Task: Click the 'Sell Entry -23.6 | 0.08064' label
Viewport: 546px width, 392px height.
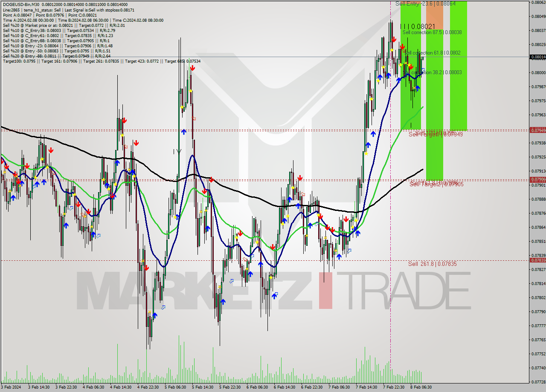Action: (425, 3)
